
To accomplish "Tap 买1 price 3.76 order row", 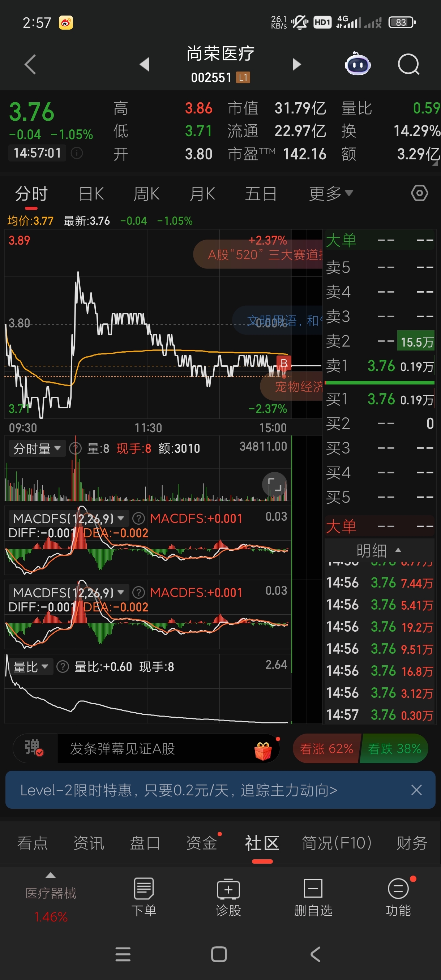I will pos(380,399).
